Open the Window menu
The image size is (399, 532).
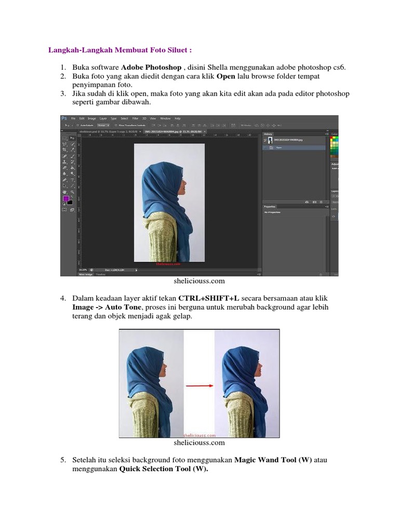[165, 118]
